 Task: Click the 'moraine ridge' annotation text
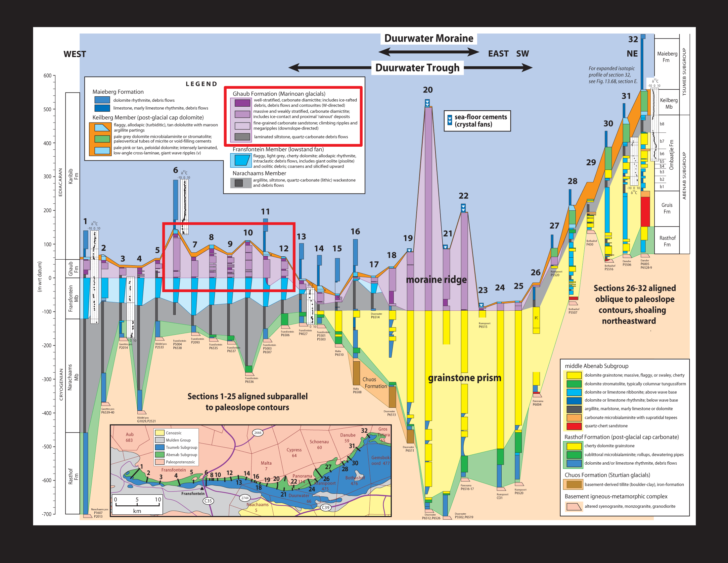point(436,280)
